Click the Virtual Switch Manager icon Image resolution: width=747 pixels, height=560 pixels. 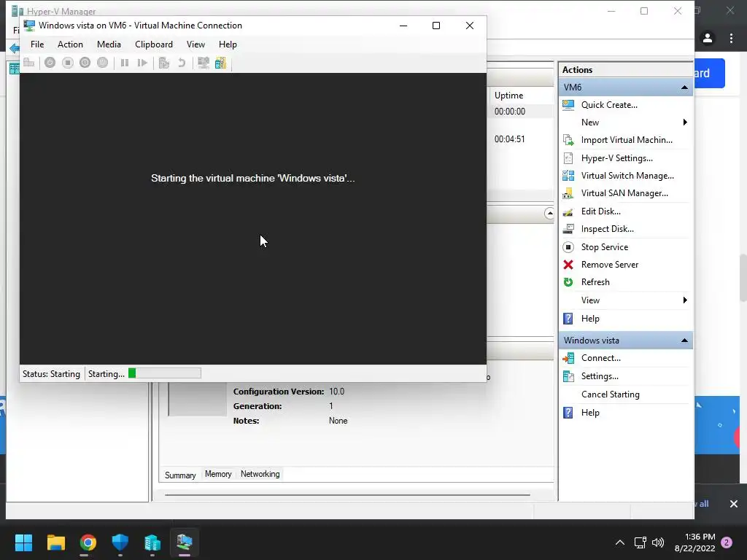click(x=568, y=176)
